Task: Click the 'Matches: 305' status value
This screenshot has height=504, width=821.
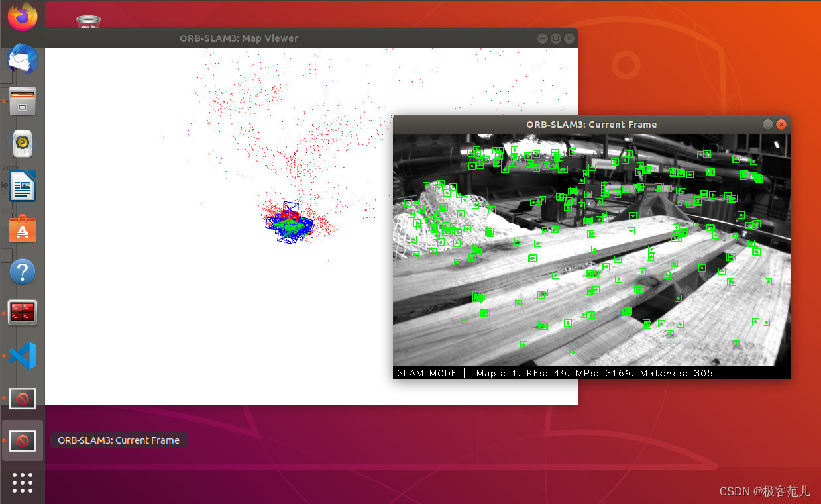Action: [x=677, y=374]
